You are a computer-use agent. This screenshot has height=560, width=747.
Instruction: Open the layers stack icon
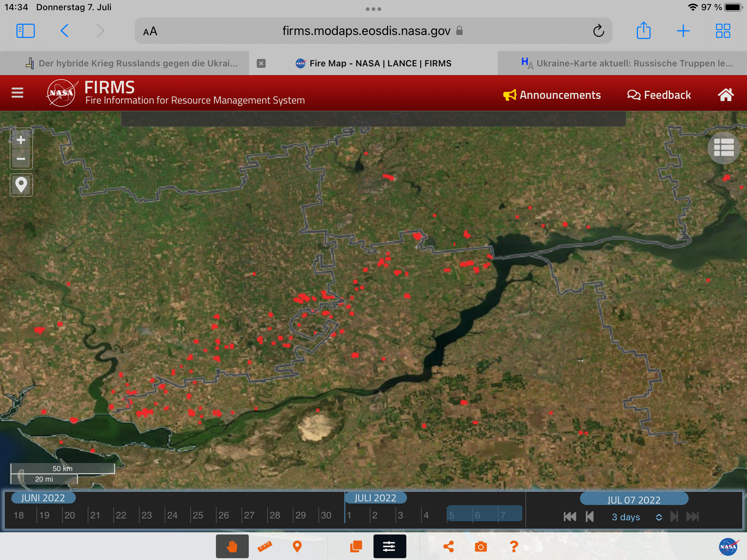click(x=356, y=546)
